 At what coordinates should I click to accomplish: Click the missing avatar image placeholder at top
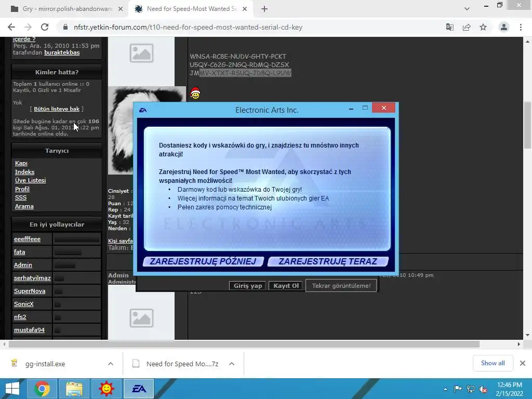coord(141,53)
